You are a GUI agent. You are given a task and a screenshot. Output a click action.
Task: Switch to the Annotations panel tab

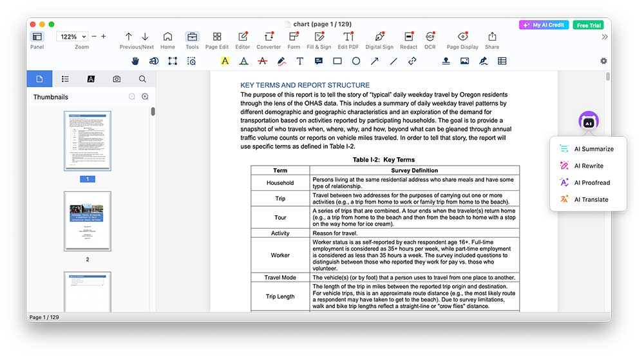[91, 79]
